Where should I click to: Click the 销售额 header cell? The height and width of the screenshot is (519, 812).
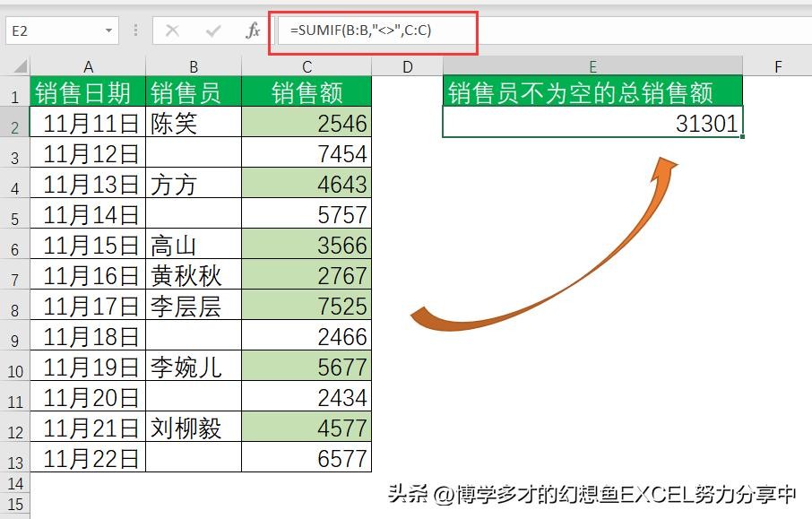(x=307, y=92)
